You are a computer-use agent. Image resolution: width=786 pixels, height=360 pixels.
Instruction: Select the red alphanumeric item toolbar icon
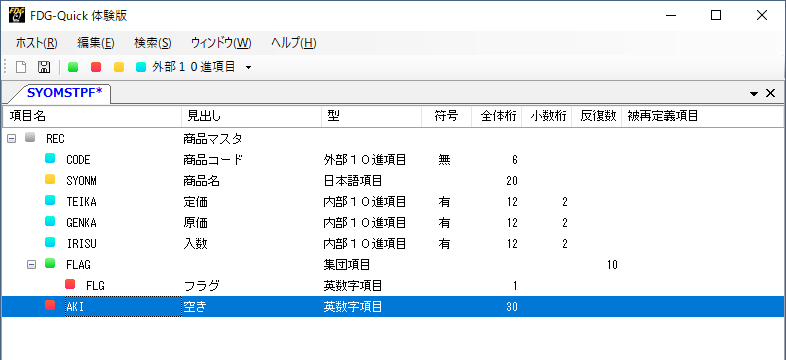(96, 67)
